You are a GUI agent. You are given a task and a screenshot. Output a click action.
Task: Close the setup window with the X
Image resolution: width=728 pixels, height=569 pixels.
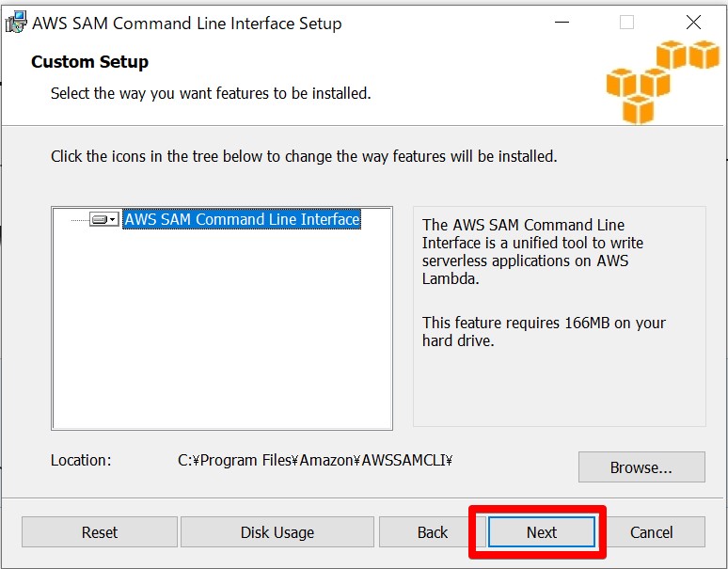click(x=693, y=22)
